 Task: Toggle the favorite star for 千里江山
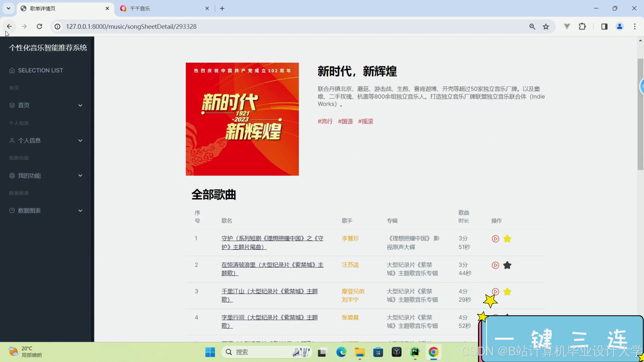(507, 292)
